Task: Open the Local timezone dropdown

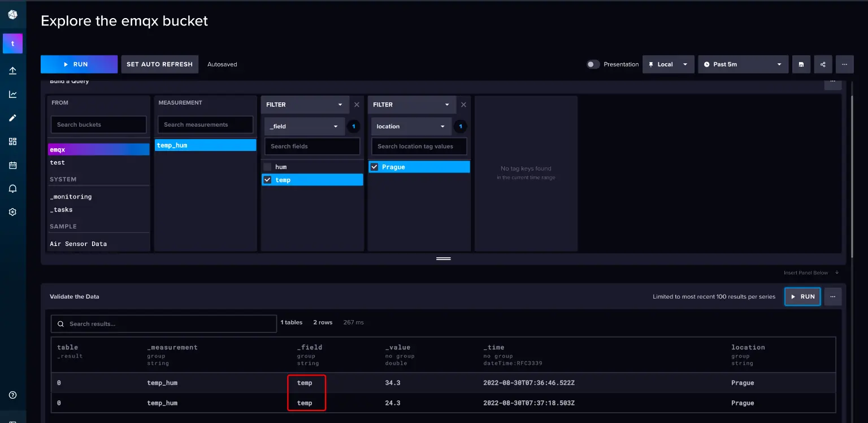Action: point(668,64)
